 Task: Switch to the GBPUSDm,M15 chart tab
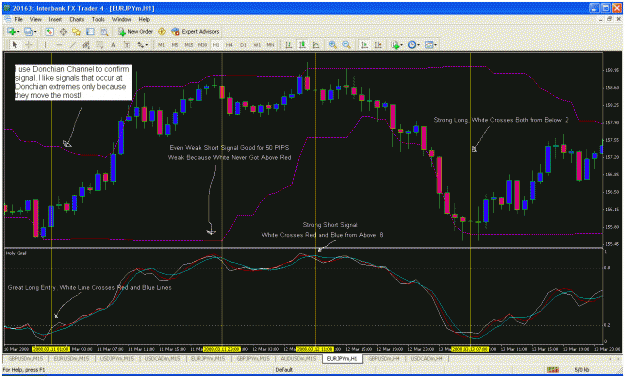pos(26,359)
